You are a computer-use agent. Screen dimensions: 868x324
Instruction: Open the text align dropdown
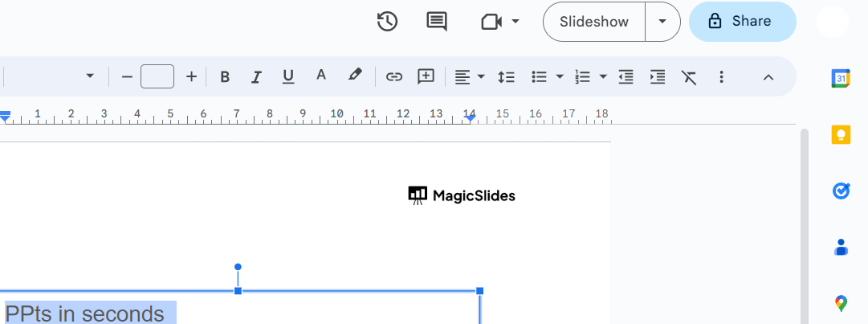pyautogui.click(x=470, y=77)
